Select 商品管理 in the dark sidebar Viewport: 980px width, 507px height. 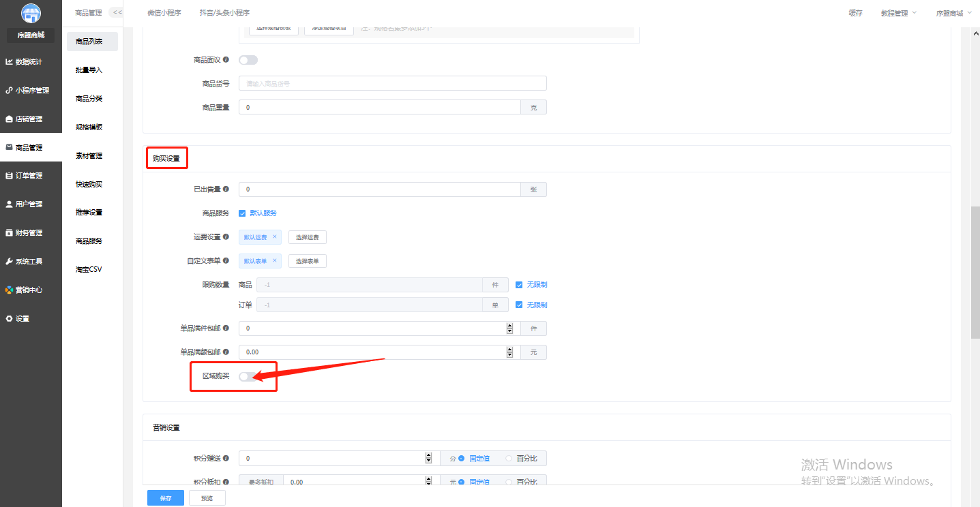tap(31, 147)
